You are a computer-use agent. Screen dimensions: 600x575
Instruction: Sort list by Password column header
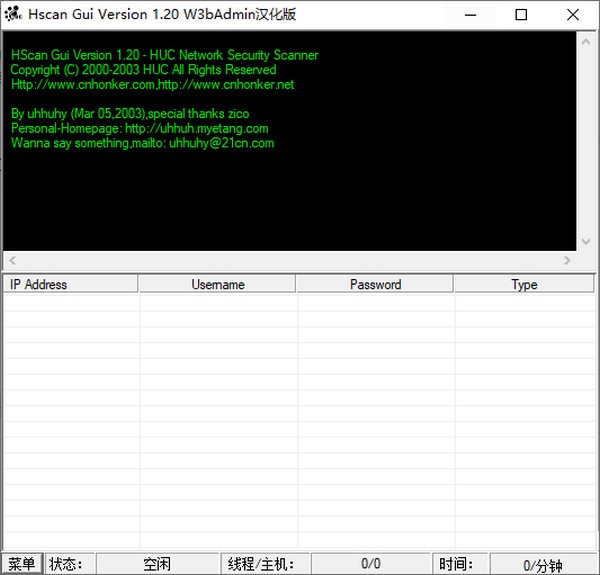(x=375, y=284)
